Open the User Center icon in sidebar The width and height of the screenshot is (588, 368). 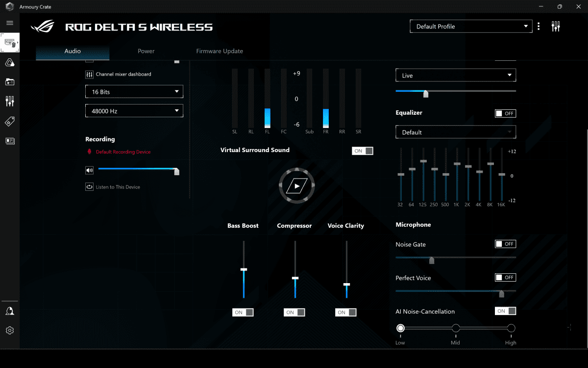point(10,311)
